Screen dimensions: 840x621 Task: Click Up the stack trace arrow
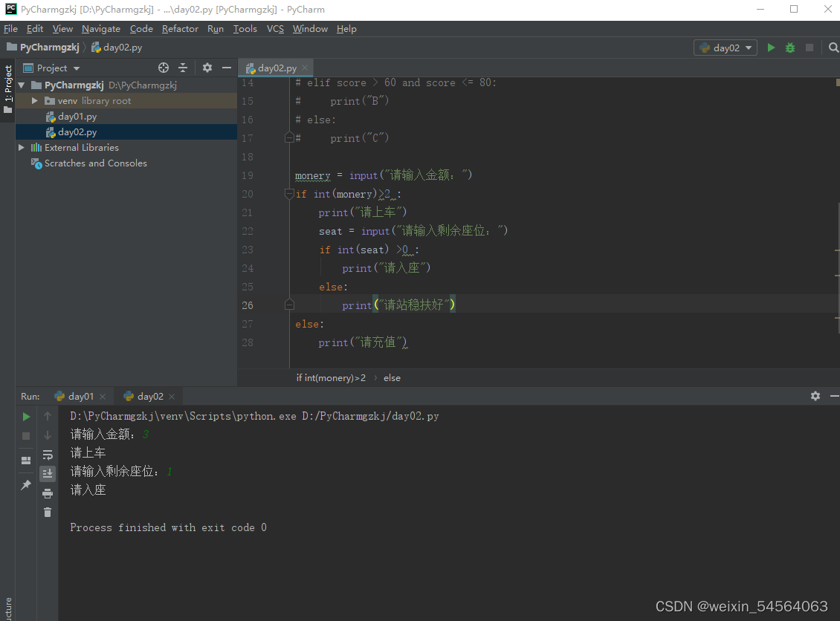pyautogui.click(x=48, y=416)
